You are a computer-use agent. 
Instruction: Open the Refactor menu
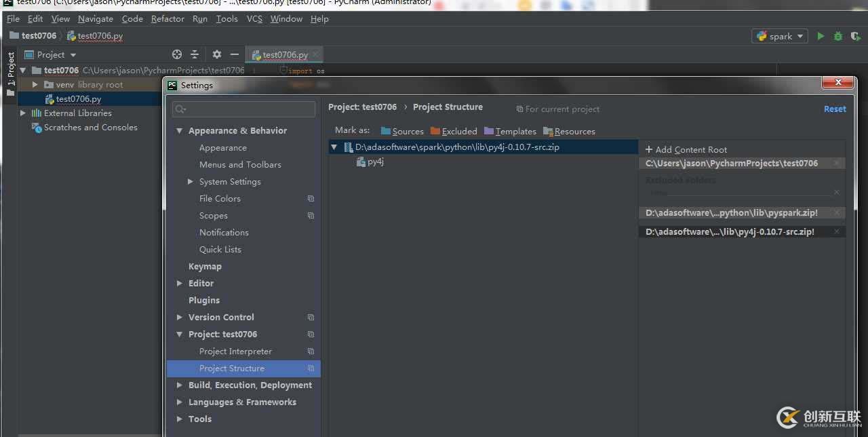click(167, 19)
